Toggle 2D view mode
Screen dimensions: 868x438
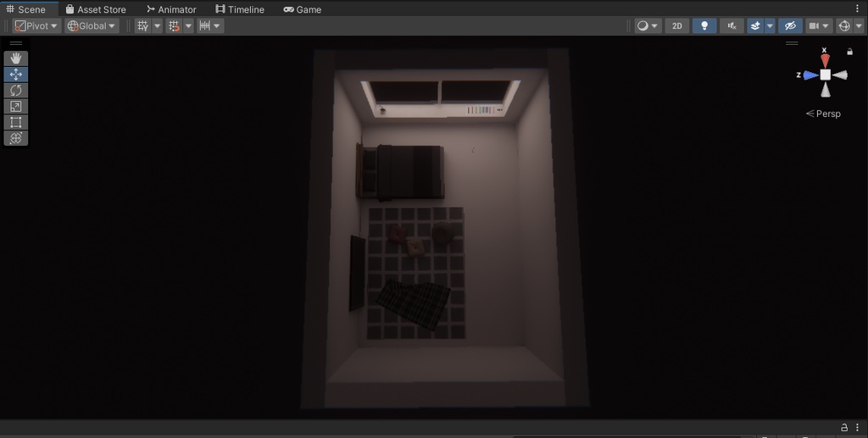[x=677, y=26]
